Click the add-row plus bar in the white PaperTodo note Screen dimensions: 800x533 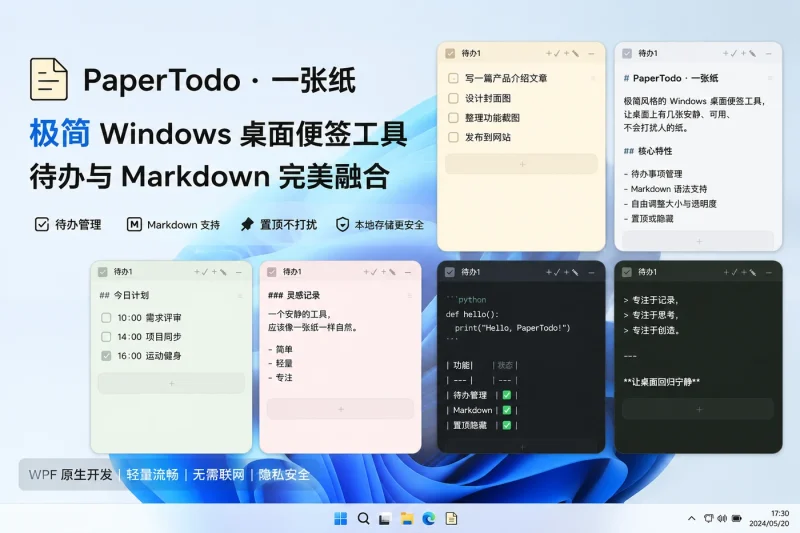tap(698, 241)
